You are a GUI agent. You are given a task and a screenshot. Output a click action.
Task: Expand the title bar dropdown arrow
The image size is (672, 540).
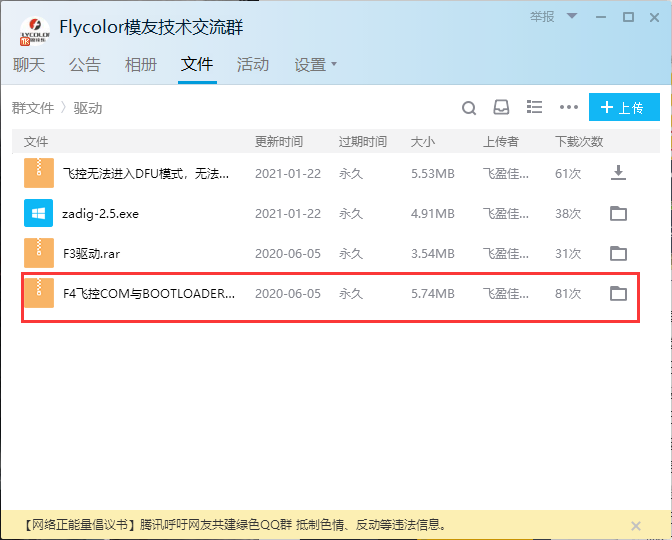click(572, 16)
